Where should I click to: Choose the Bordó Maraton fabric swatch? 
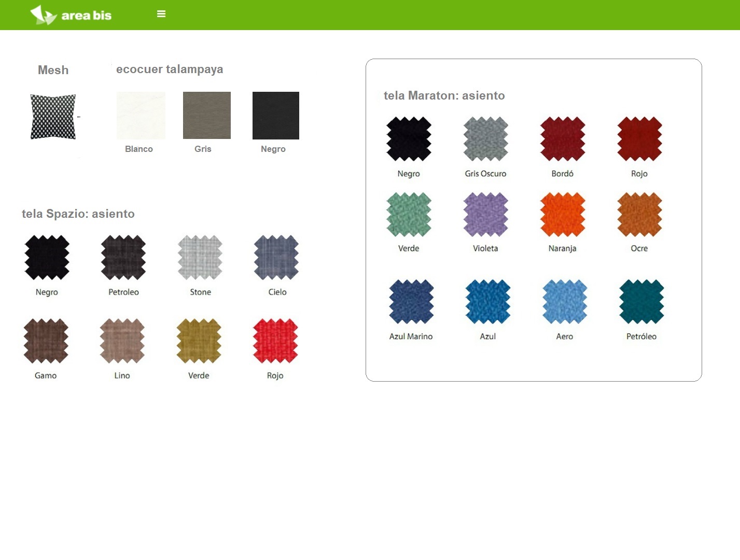click(563, 139)
